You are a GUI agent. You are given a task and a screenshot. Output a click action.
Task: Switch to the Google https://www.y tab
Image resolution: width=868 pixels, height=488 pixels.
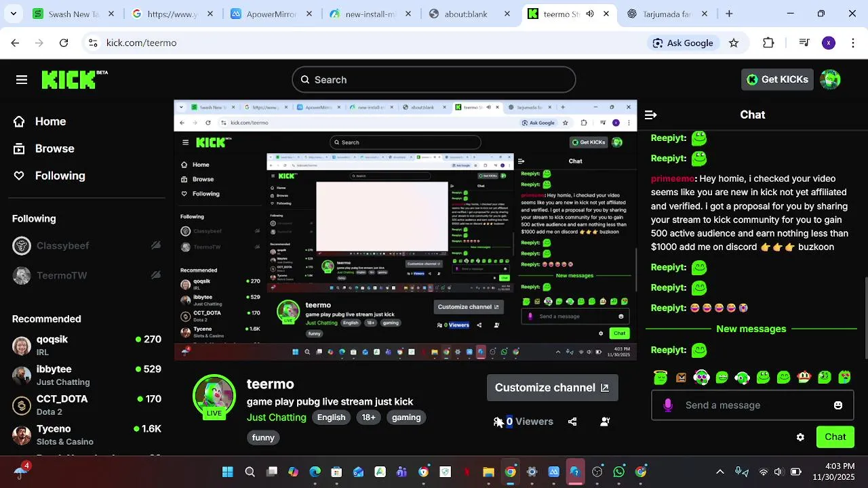click(173, 14)
